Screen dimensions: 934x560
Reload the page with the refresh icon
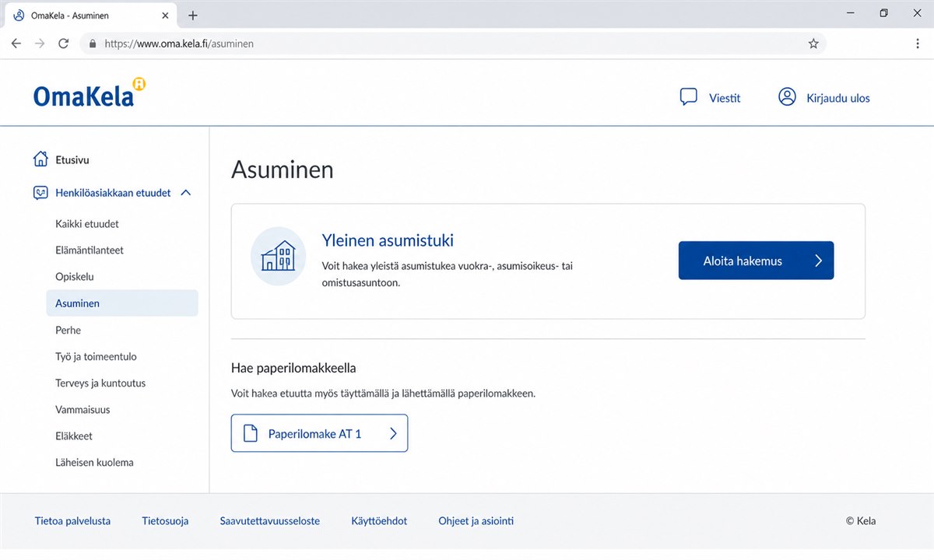pos(64,44)
